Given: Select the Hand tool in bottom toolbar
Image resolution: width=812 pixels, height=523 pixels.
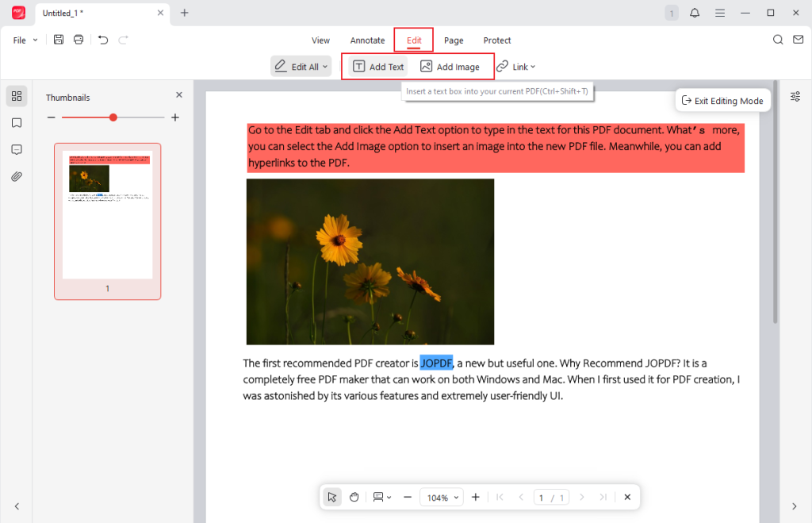Looking at the screenshot, I should 354,497.
